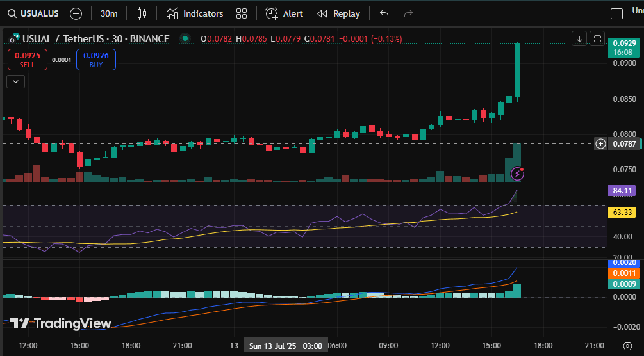Image resolution: width=644 pixels, height=356 pixels.
Task: Click the layout setup square icon
Action: pos(616,13)
